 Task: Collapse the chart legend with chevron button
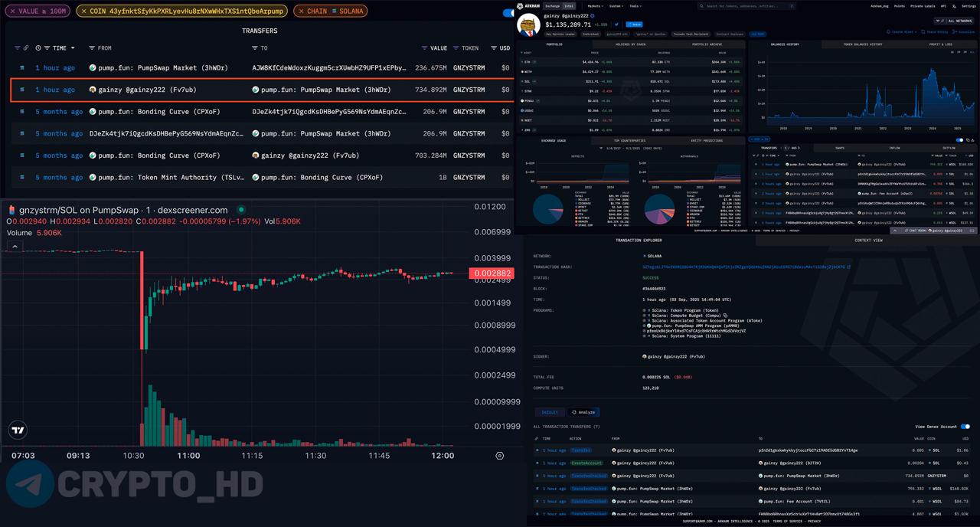[x=15, y=247]
